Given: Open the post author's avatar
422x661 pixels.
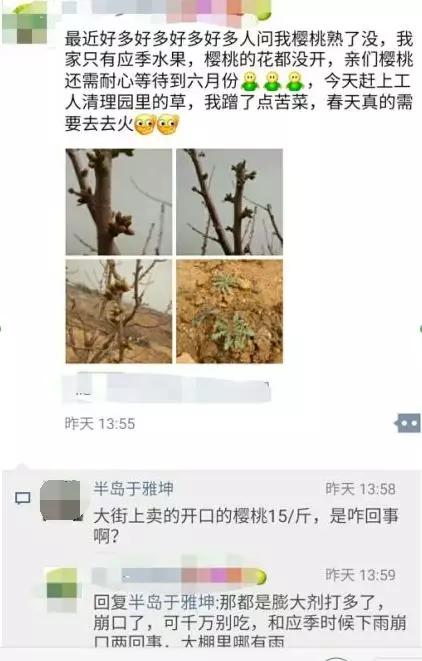Looking at the screenshot, I should point(25,25).
